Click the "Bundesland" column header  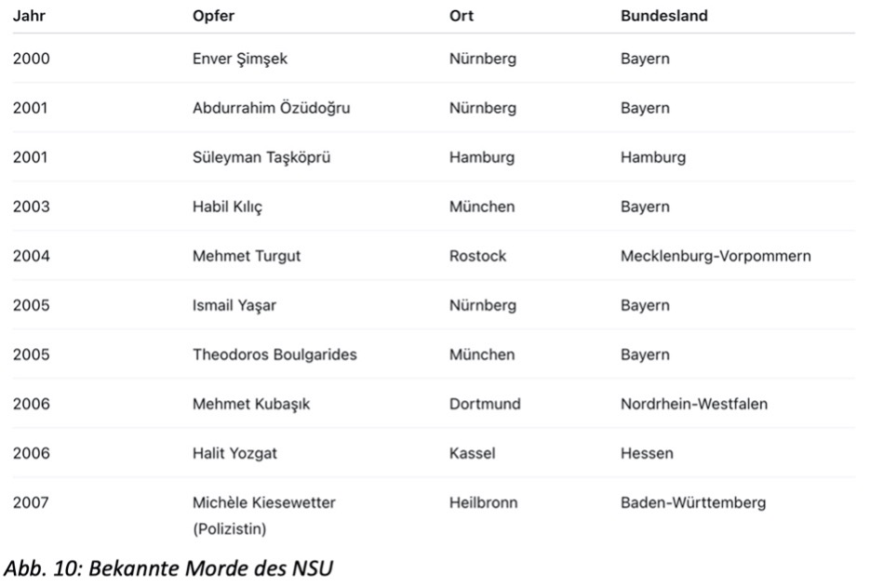tap(663, 16)
